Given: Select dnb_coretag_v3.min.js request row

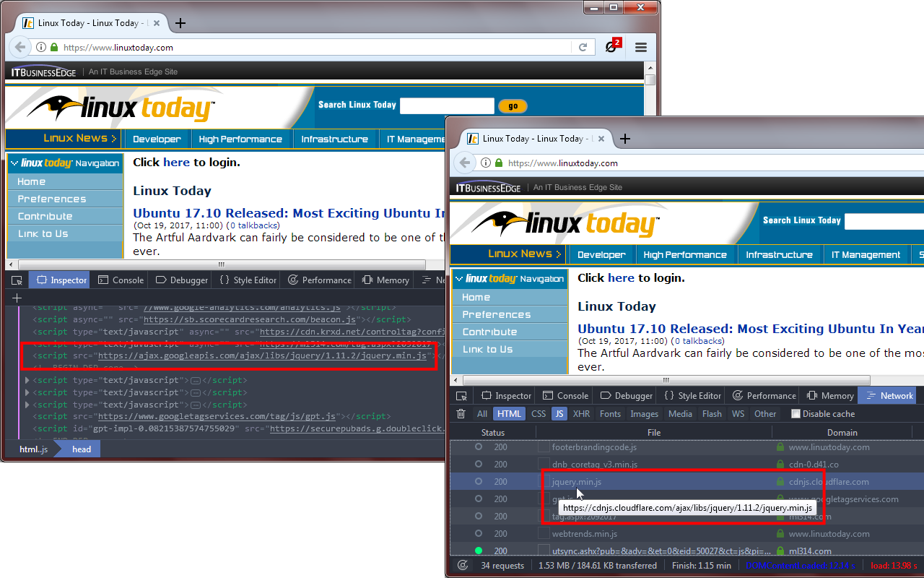Looking at the screenshot, I should click(x=687, y=465).
